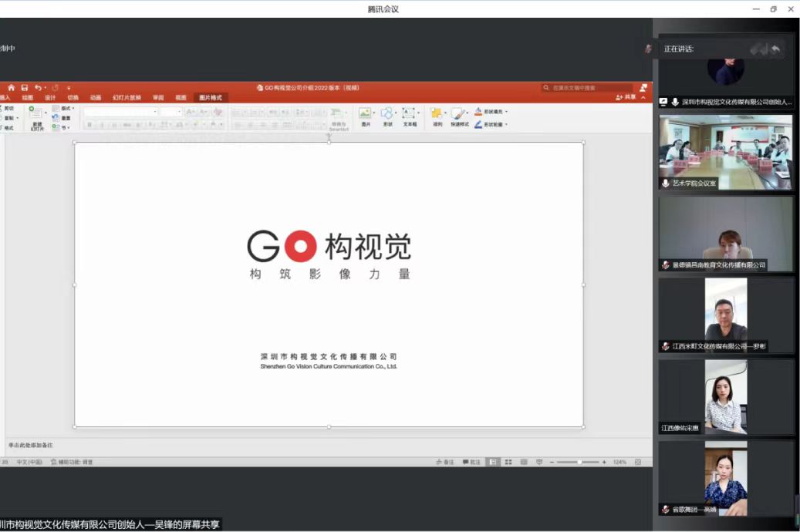The image size is (800, 532).
Task: Click the Home icon in PowerPoint title bar
Action: pos(12,88)
